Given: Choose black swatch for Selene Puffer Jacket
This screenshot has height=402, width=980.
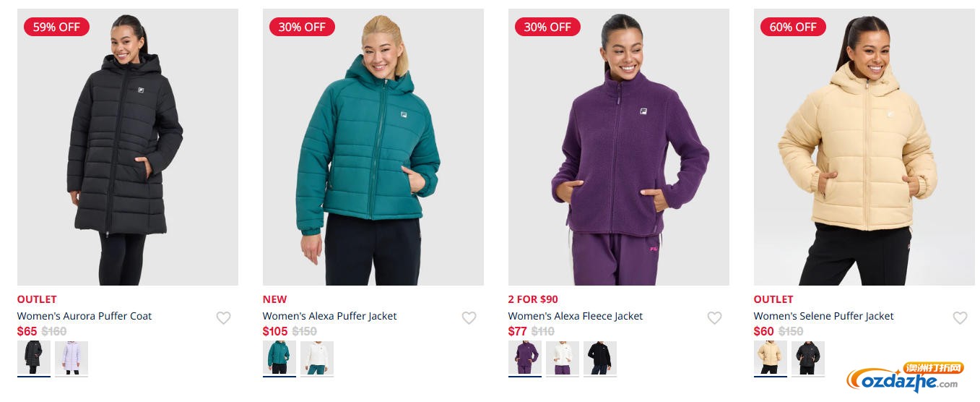Looking at the screenshot, I should (x=808, y=358).
